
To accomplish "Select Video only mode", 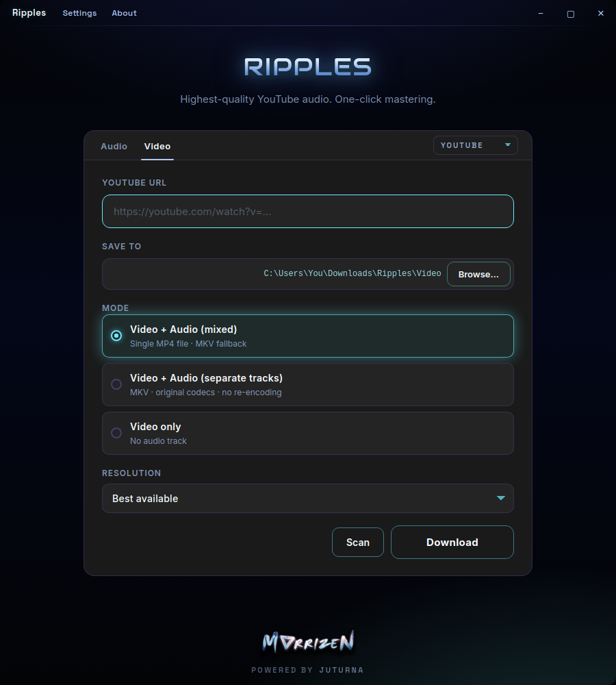I will 308,434.
